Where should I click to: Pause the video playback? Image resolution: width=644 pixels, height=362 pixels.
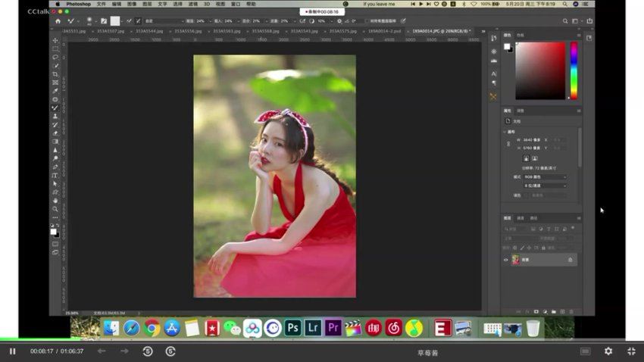pyautogui.click(x=12, y=351)
